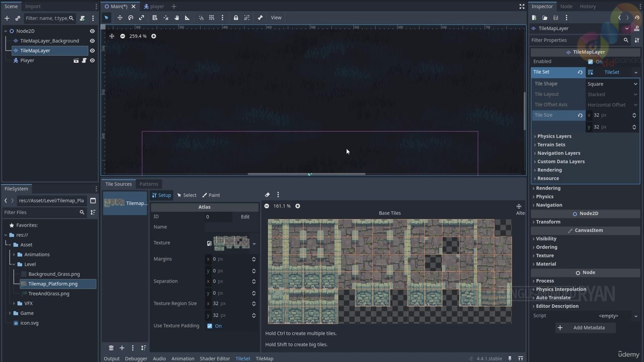Uncheck the Enabled On checkbox
This screenshot has width=644, height=362.
[591, 62]
